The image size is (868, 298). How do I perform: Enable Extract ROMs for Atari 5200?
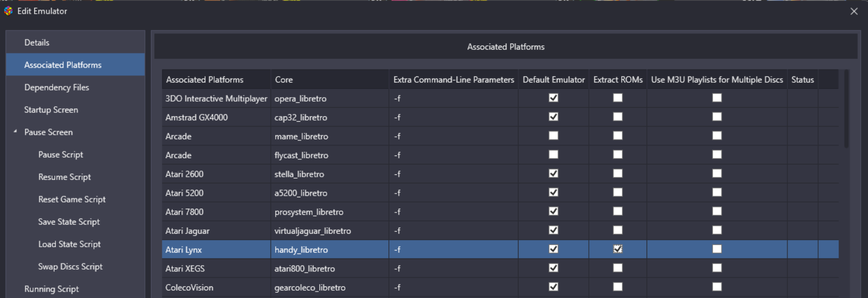click(x=618, y=192)
